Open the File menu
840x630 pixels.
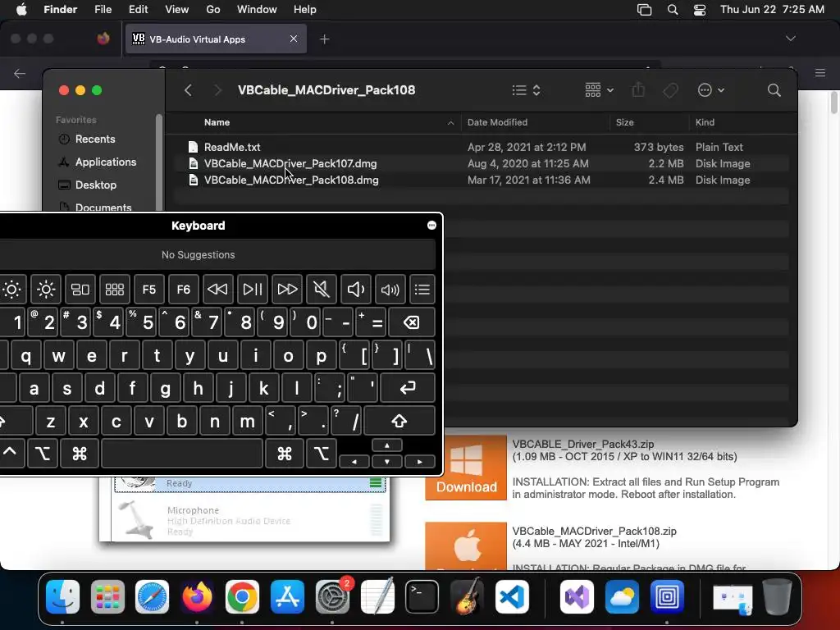[103, 10]
